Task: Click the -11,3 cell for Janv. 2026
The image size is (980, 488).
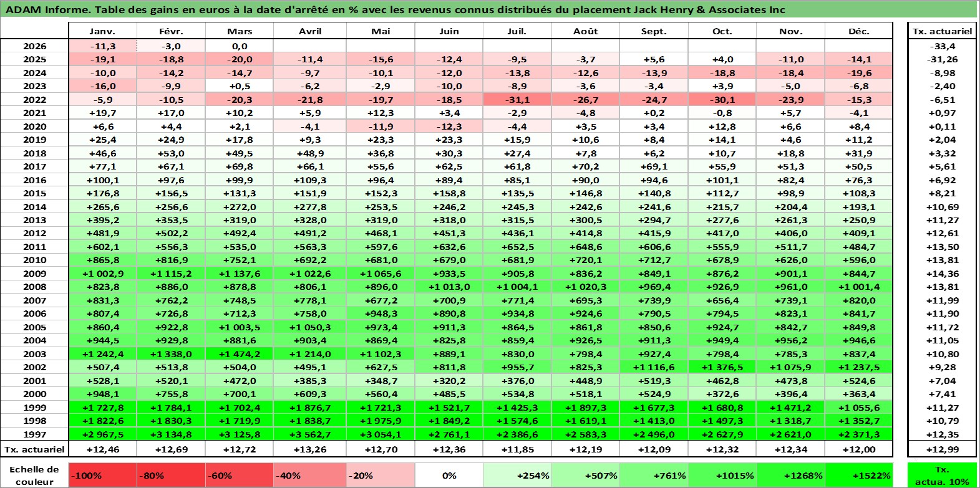Action: click(102, 46)
